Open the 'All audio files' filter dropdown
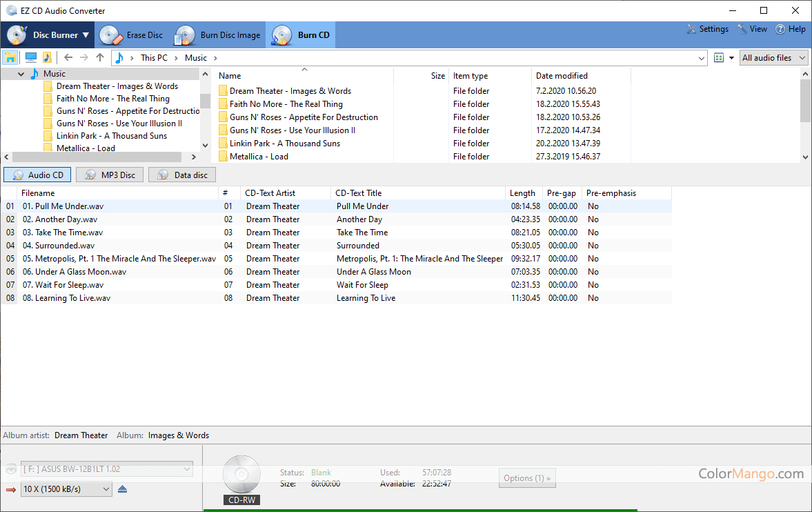812x512 pixels. click(773, 57)
